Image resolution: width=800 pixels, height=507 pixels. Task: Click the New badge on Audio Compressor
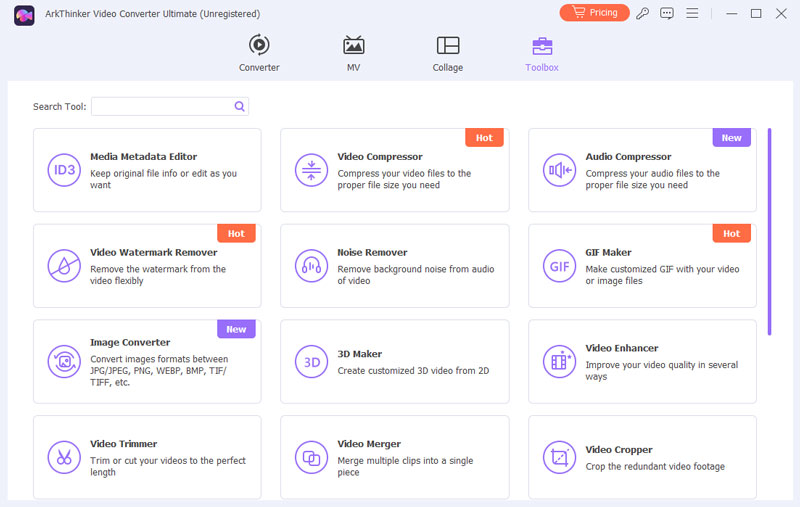click(x=731, y=138)
